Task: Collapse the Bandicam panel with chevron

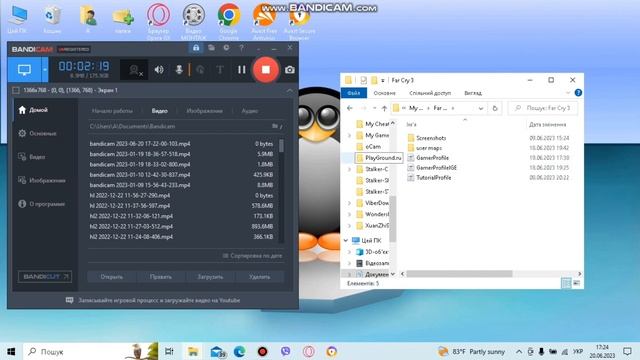Action: (x=289, y=90)
